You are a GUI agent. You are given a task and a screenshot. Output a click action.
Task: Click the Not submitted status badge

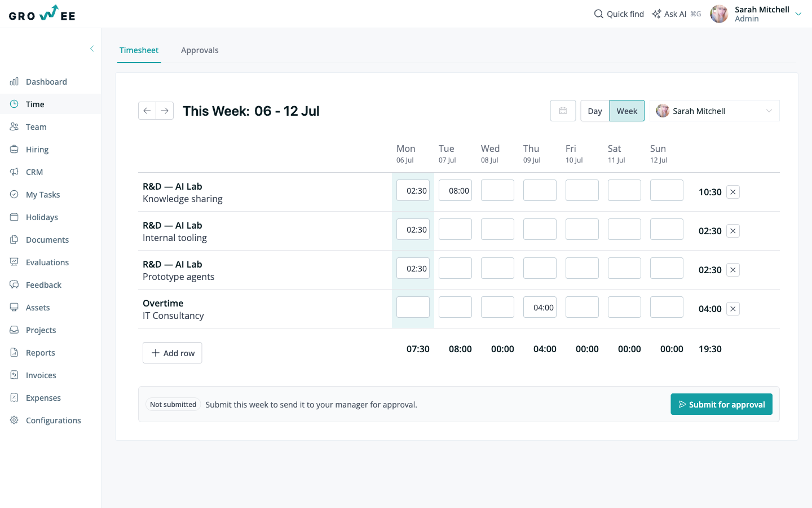(x=173, y=404)
